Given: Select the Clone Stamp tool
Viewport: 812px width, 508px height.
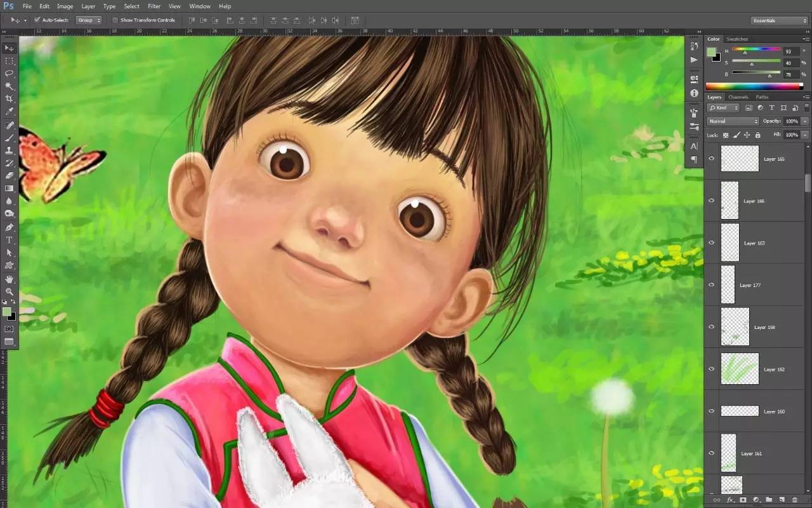Looking at the screenshot, I should click(x=10, y=150).
